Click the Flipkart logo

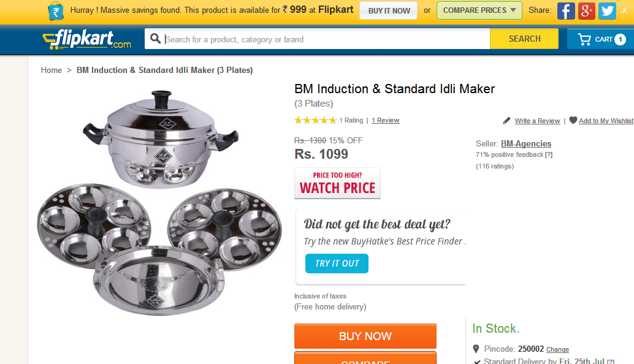(x=86, y=39)
